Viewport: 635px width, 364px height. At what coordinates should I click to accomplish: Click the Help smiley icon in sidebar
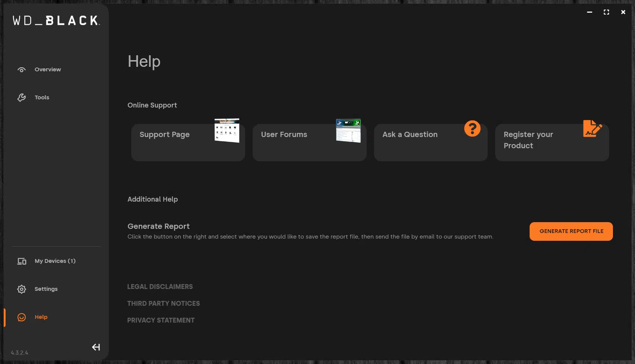click(x=22, y=317)
